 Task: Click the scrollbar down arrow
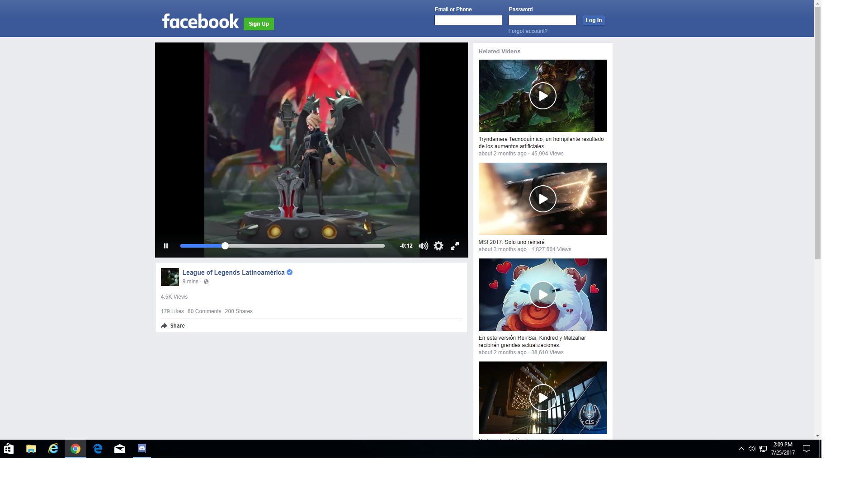(x=817, y=436)
